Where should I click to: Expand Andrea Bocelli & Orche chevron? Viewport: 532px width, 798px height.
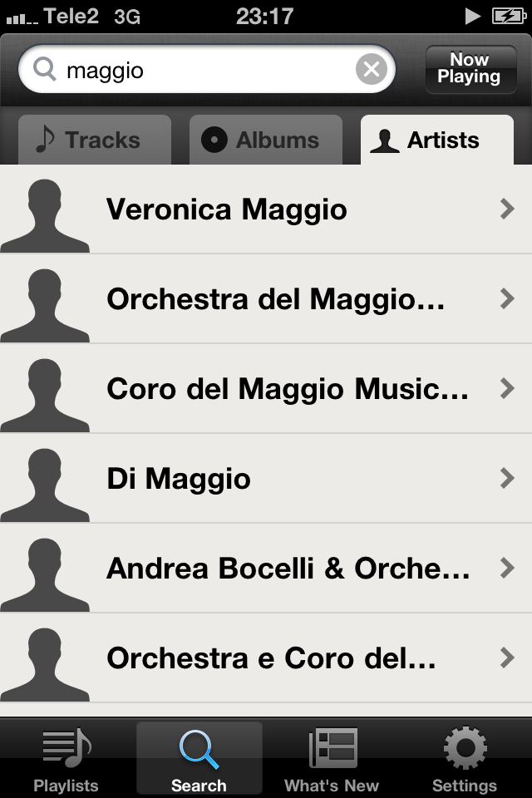click(x=507, y=569)
